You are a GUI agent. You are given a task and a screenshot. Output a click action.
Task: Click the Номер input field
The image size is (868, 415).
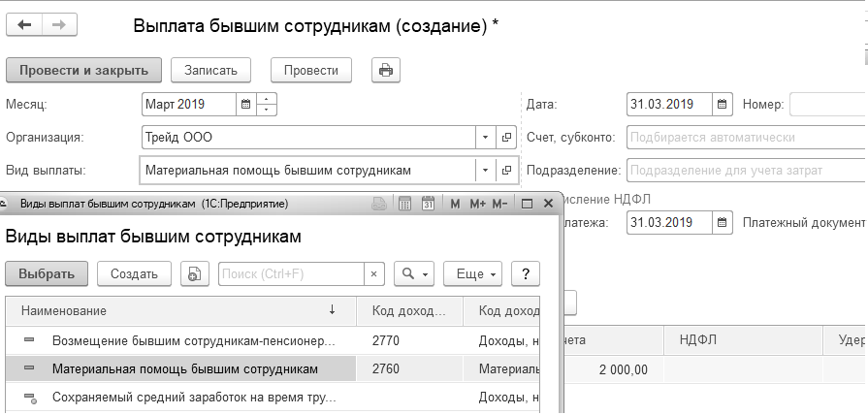[x=828, y=104]
